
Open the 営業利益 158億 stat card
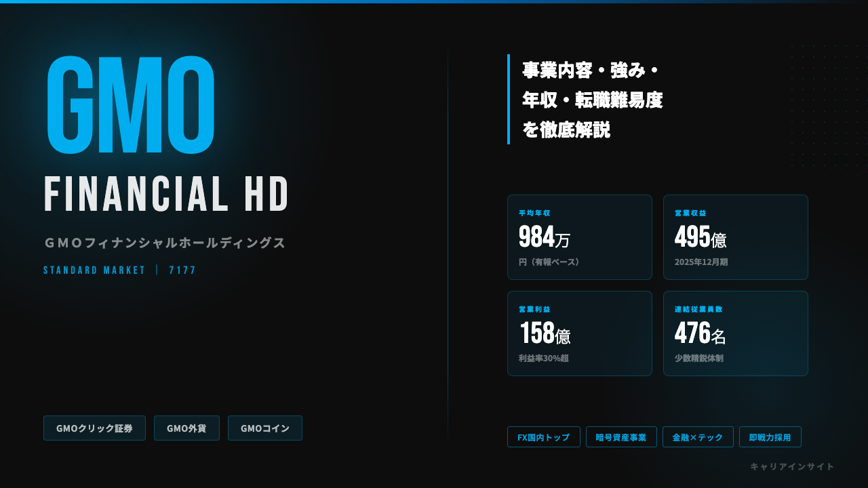tap(580, 333)
